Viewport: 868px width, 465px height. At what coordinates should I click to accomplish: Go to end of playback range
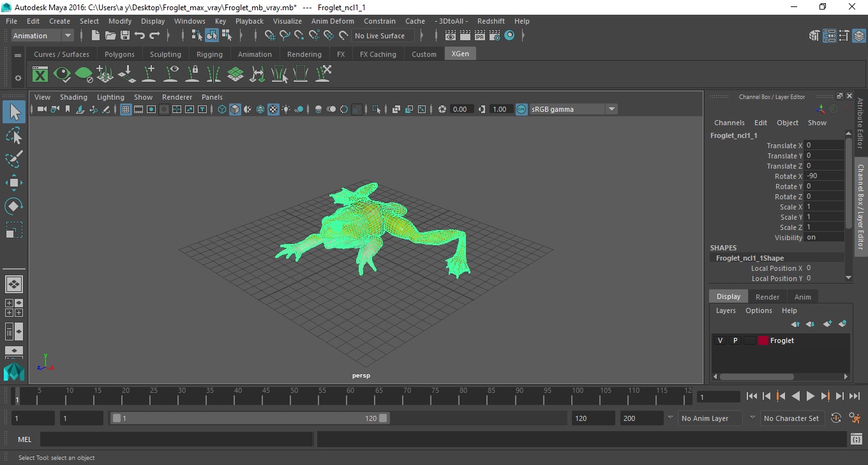(x=854, y=396)
